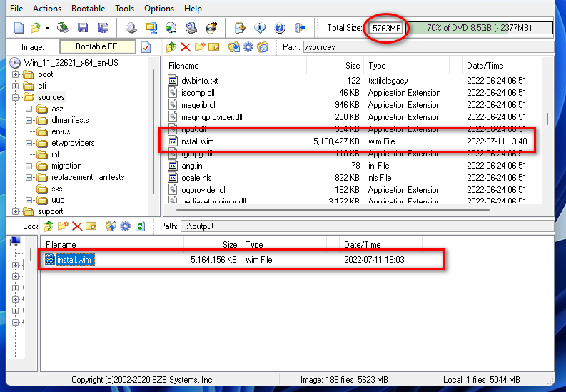The image size is (566, 392).
Task: Select Win_11_22621_x64_en-US root node
Action: click(71, 63)
